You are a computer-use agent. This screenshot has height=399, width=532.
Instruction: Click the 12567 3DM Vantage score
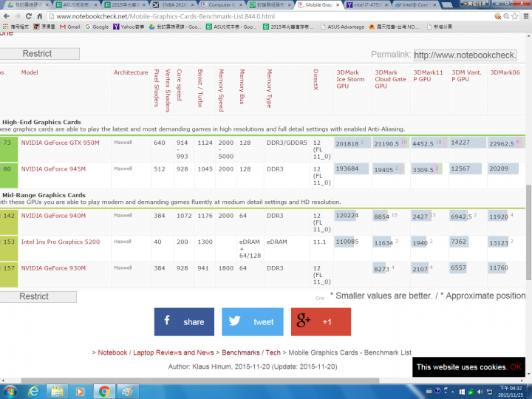coord(465,168)
